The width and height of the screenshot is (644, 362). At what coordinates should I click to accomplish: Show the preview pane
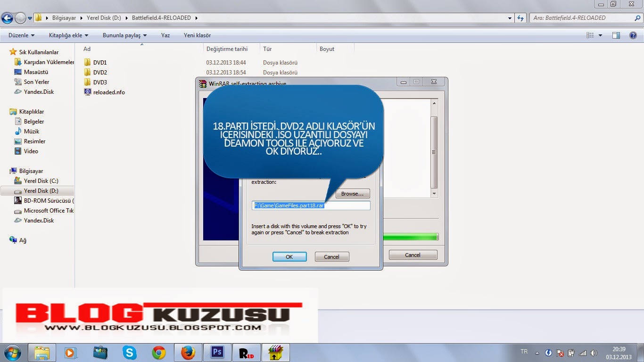(616, 35)
